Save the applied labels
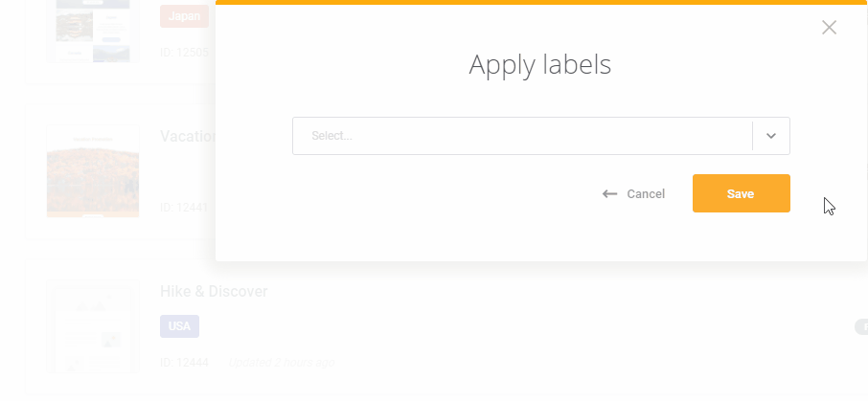 pos(741,193)
